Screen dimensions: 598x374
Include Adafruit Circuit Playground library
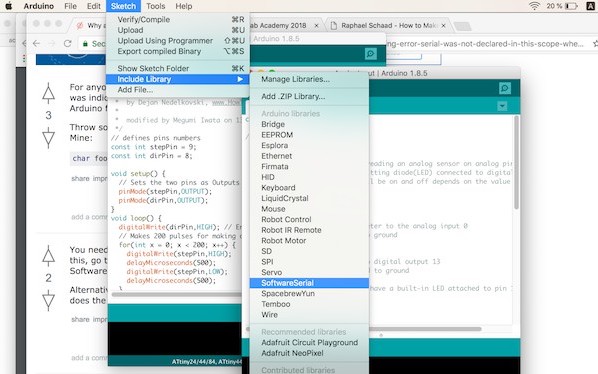[309, 343]
